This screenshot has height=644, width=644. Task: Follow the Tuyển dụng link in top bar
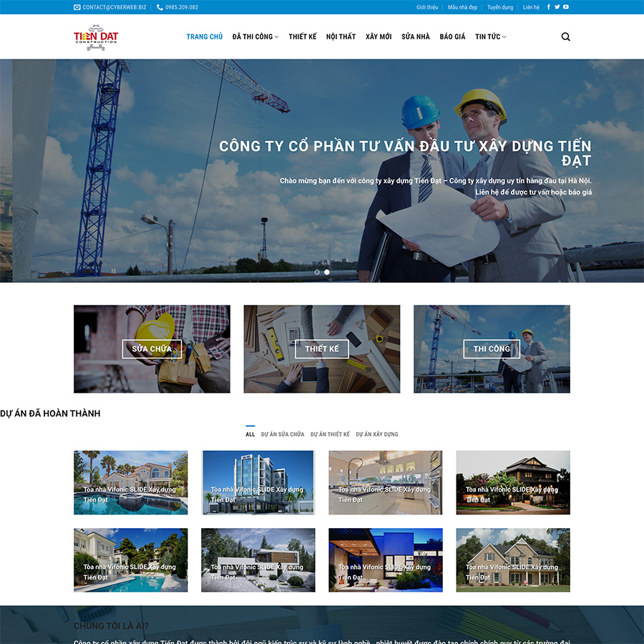click(x=500, y=7)
